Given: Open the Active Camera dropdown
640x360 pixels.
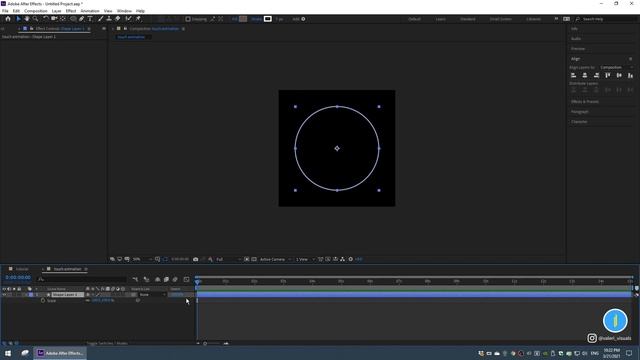Looking at the screenshot, I should tap(276, 259).
